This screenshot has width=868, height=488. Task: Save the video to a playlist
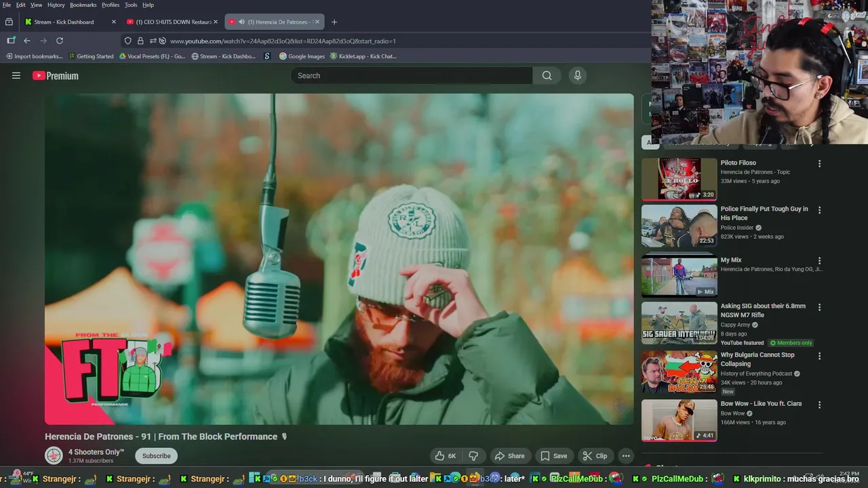point(554,456)
